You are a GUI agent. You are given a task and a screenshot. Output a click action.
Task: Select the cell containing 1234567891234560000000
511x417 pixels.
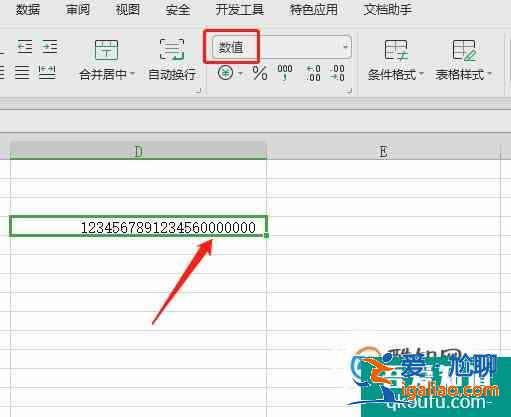point(138,226)
